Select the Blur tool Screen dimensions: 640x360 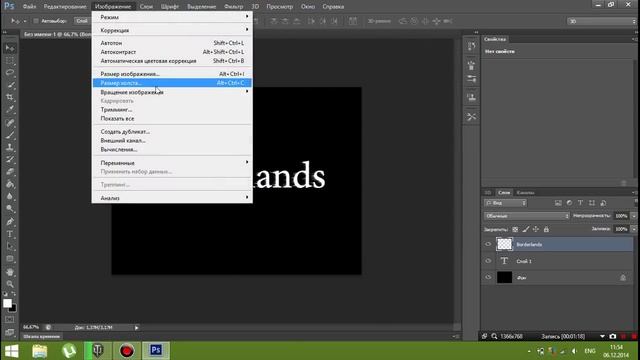click(10, 196)
